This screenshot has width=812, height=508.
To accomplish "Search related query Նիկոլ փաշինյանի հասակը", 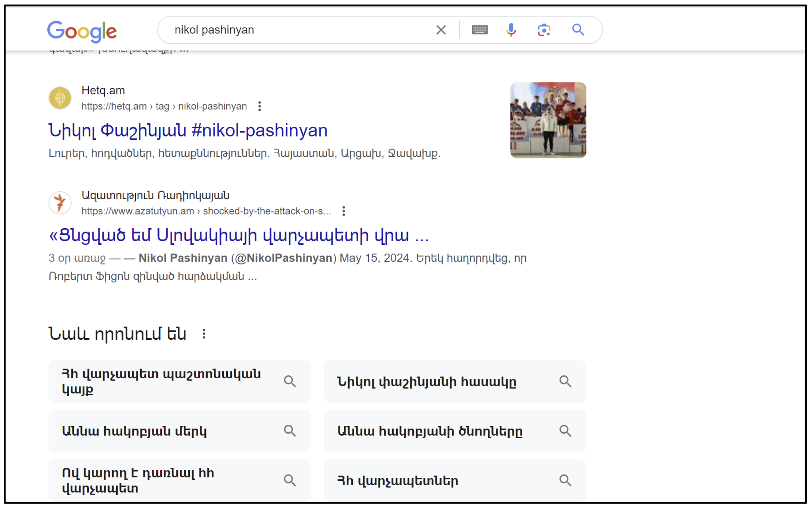I will (455, 381).
